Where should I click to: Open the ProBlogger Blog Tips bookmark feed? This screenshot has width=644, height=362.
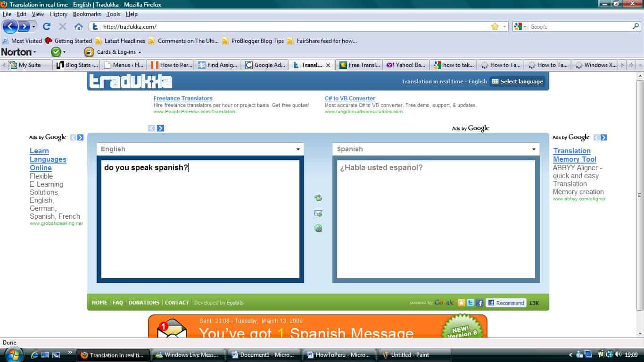pyautogui.click(x=253, y=41)
